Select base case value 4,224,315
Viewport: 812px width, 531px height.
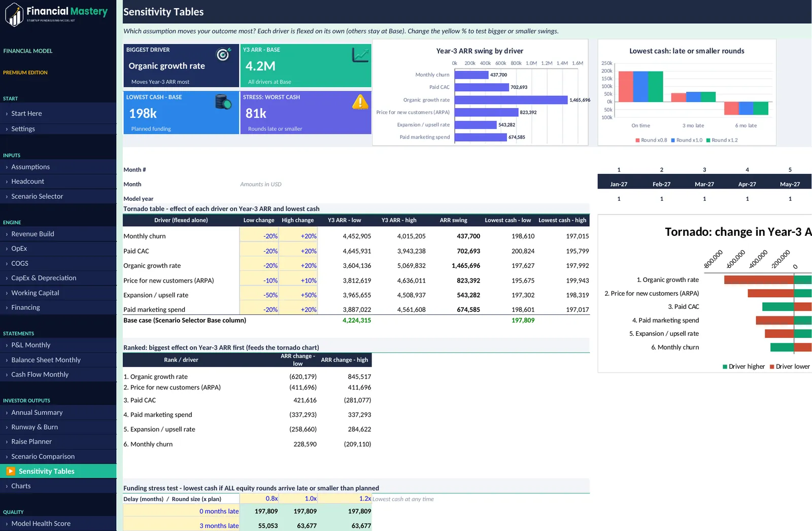pos(357,321)
